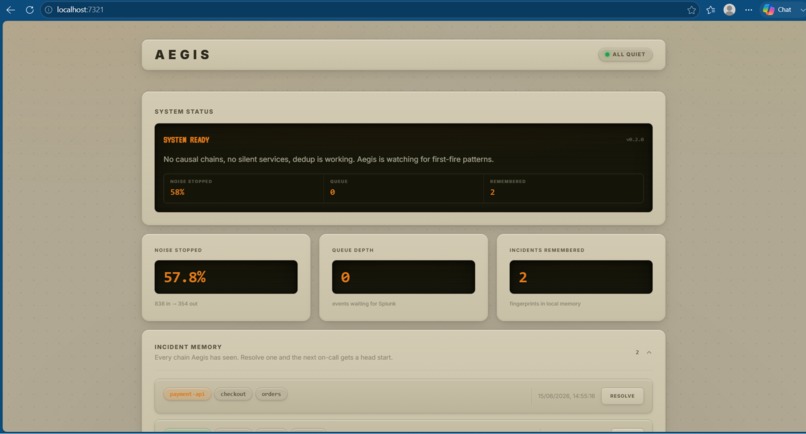Select the SYSTEM STATUS heading

click(184, 112)
